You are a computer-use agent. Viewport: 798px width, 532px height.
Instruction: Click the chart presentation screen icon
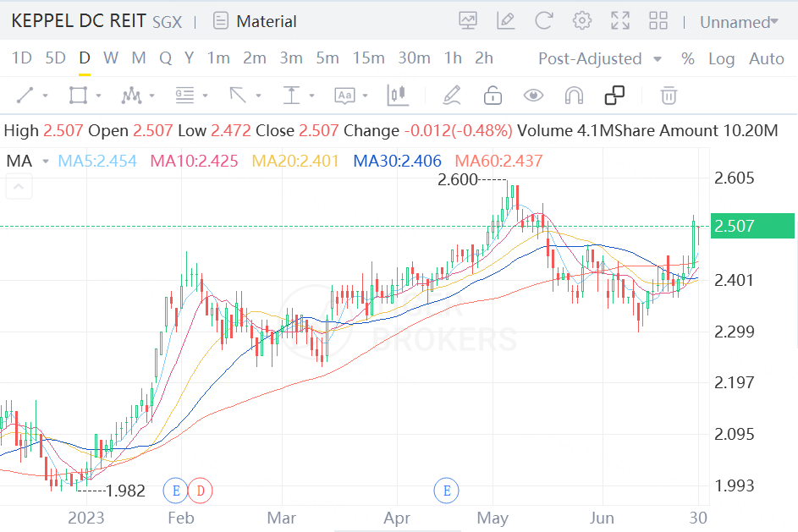tap(468, 21)
